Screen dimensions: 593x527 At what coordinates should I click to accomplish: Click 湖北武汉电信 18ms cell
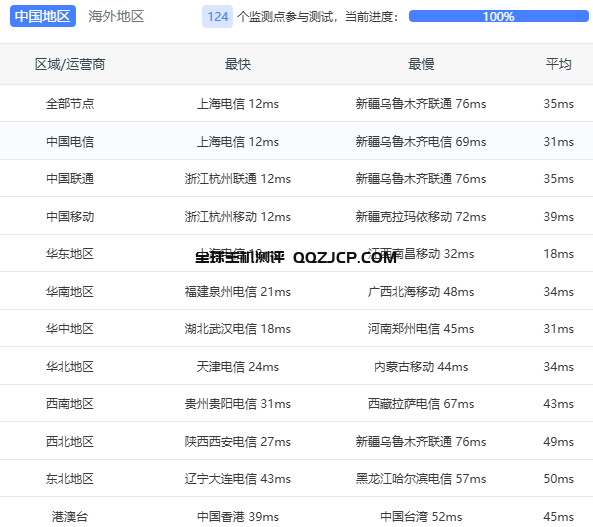(238, 328)
